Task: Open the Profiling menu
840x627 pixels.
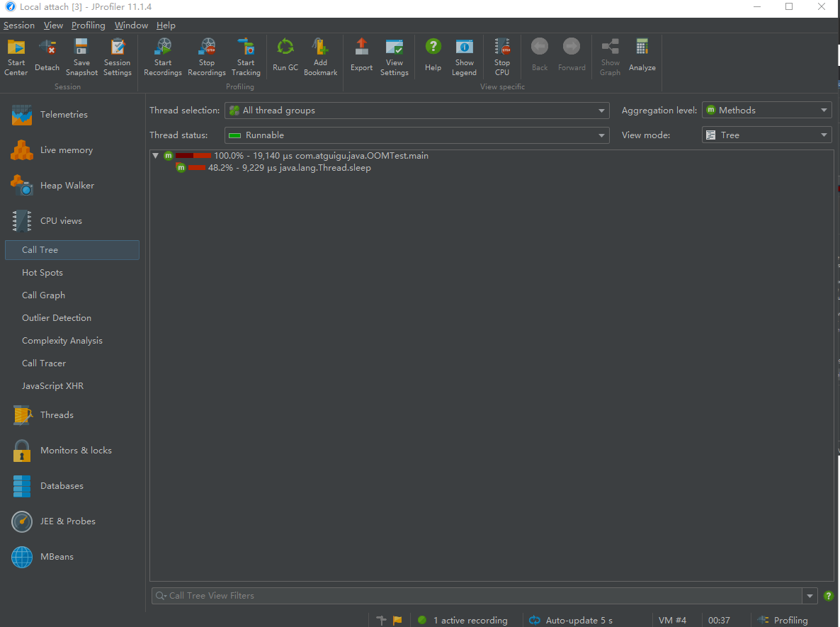Action: pos(88,25)
